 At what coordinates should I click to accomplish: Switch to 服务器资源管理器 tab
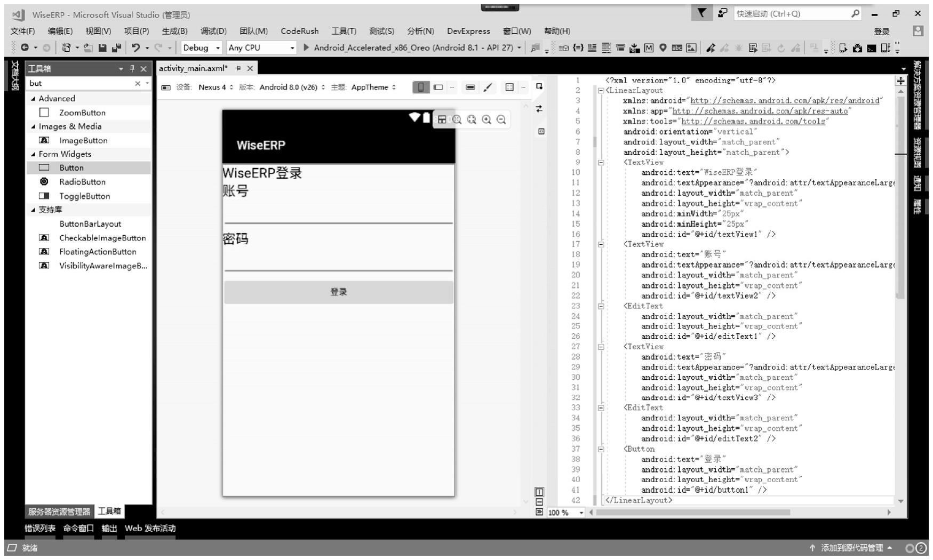[59, 511]
